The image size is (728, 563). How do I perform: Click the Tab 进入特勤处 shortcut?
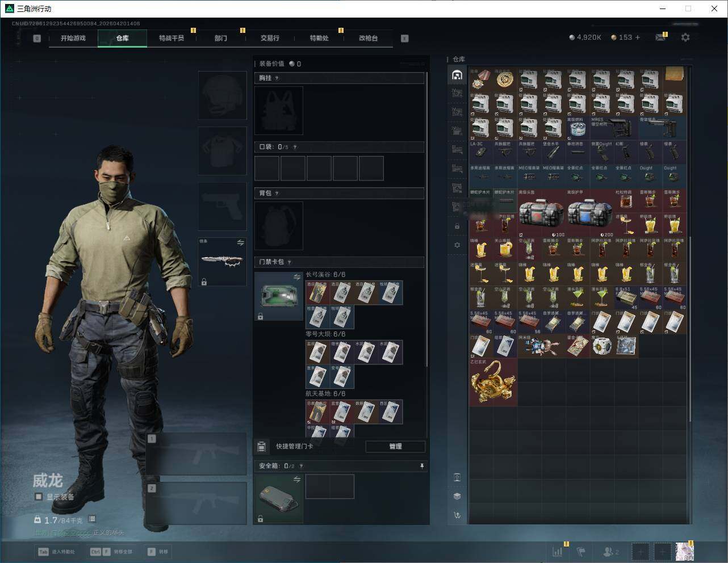[x=56, y=552]
